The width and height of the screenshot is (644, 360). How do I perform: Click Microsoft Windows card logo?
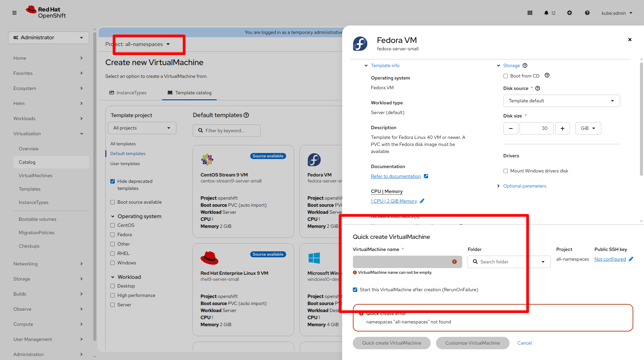pos(314,258)
